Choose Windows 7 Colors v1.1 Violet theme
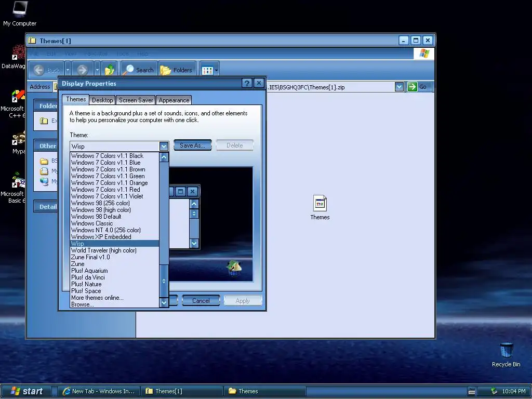This screenshot has height=399, width=532. [x=114, y=196]
